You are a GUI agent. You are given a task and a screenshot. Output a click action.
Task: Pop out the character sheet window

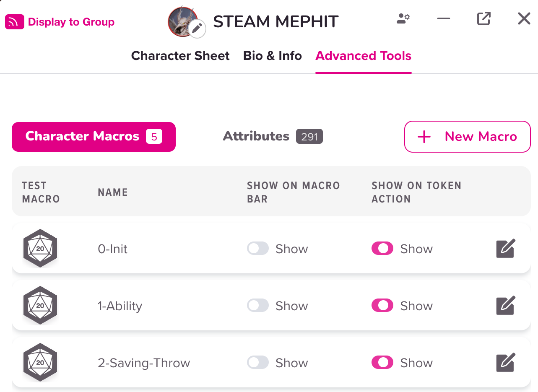tap(483, 19)
